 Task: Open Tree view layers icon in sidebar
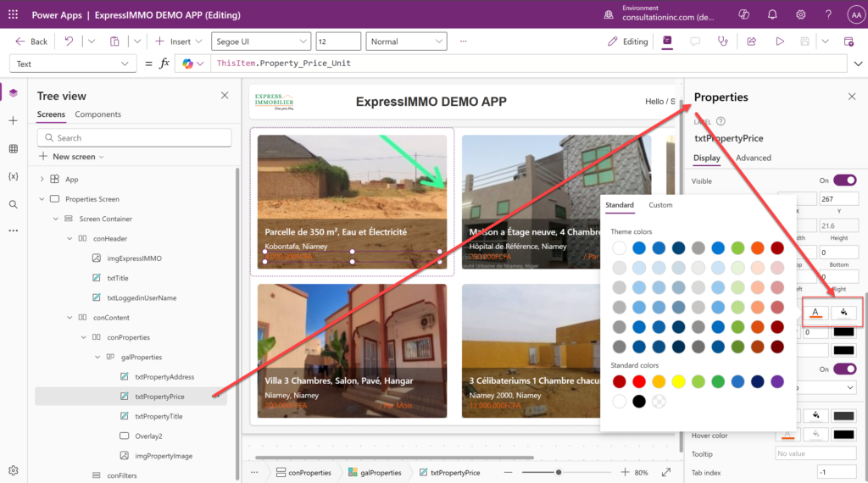tap(14, 93)
